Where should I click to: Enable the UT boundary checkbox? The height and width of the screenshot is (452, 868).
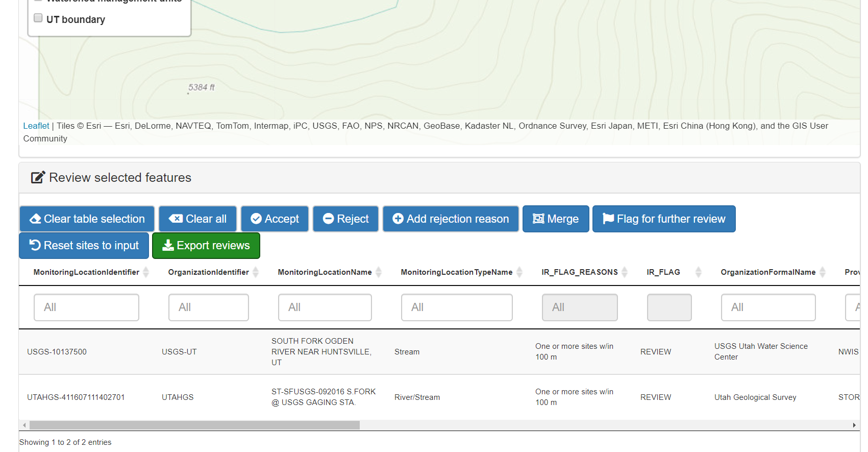click(x=38, y=18)
